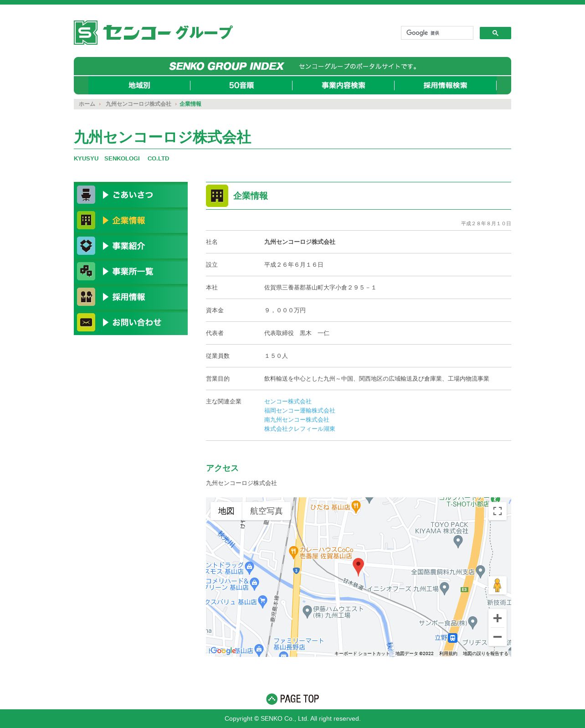This screenshot has width=585, height=728.
Task: Click the ごあいさつ chair icon
Action: tap(86, 195)
